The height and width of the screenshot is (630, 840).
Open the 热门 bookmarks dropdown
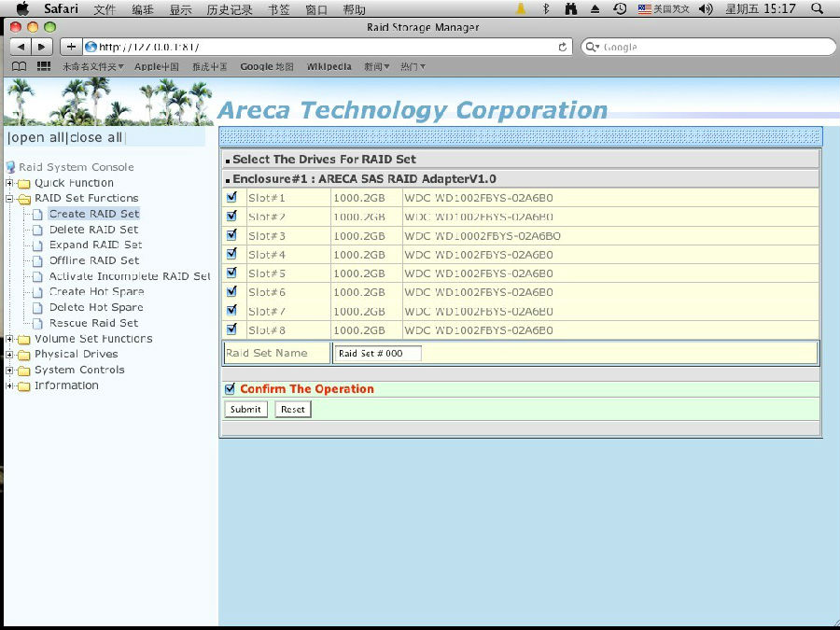[413, 66]
